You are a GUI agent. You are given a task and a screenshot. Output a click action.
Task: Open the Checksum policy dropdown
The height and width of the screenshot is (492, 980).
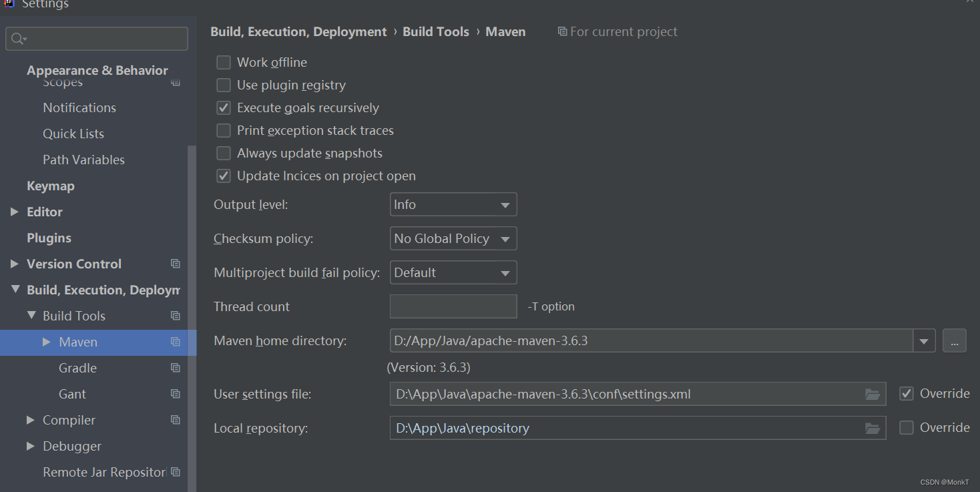click(453, 239)
